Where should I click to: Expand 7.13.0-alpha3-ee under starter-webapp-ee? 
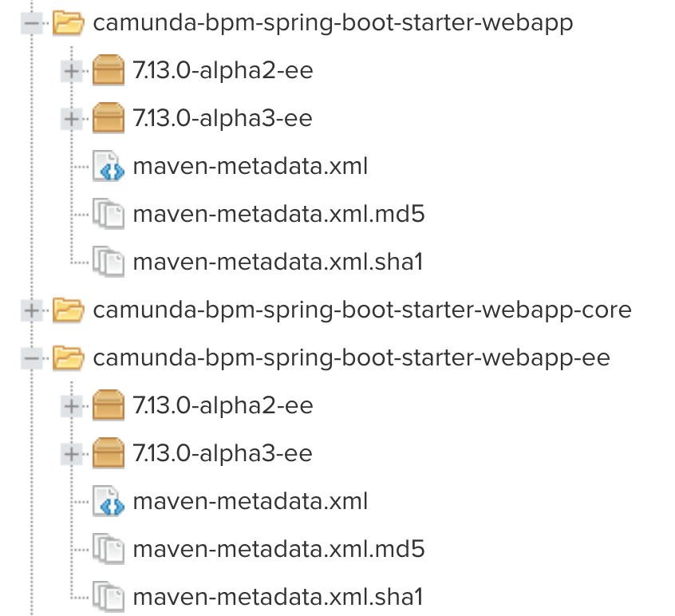[x=72, y=454]
